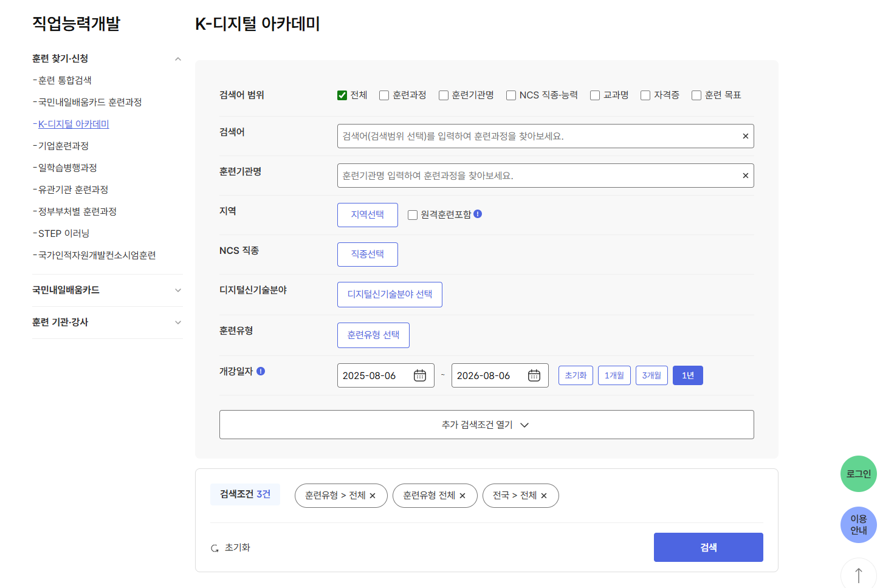
Task: Click the start date field 2025-08-06
Action: coord(386,375)
